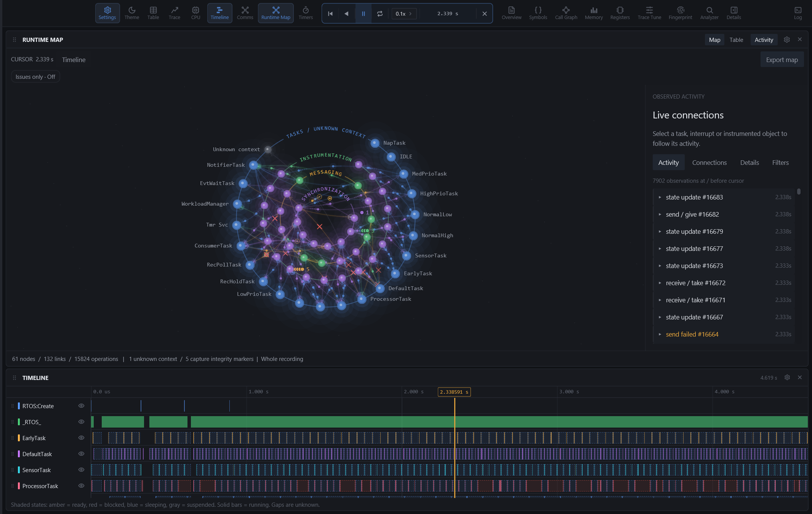This screenshot has height=514, width=812.
Task: Hide the EarlyTask timeline row
Action: pyautogui.click(x=81, y=438)
